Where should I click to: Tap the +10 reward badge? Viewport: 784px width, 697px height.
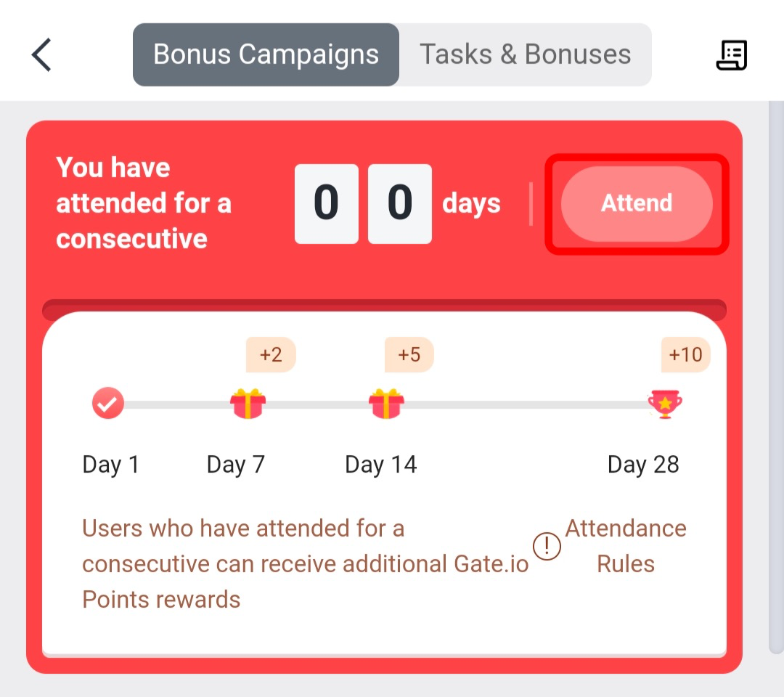685,355
